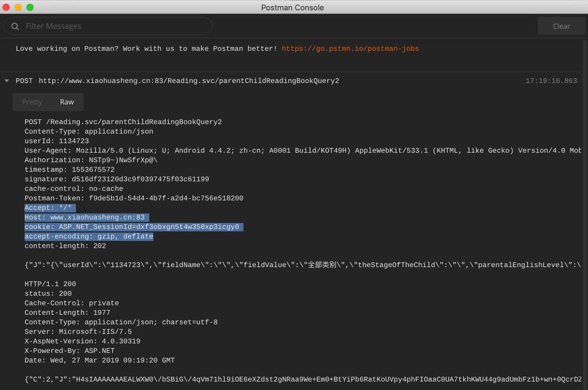The image size is (588, 390).
Task: Click the green zoom window button
Action: (x=30, y=7)
